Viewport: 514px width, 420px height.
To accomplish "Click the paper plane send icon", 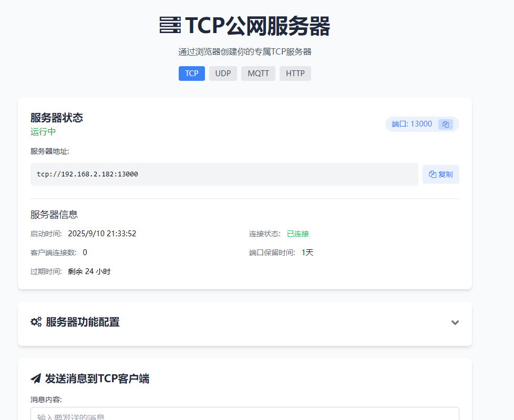I will tap(36, 379).
